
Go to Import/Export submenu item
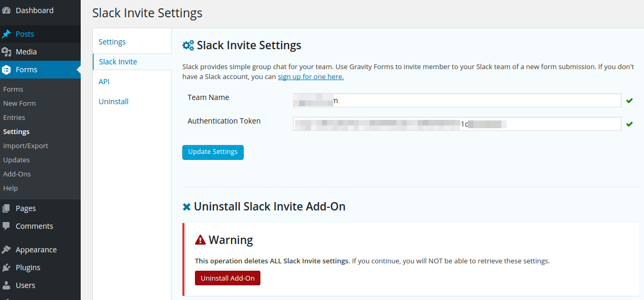(x=26, y=146)
